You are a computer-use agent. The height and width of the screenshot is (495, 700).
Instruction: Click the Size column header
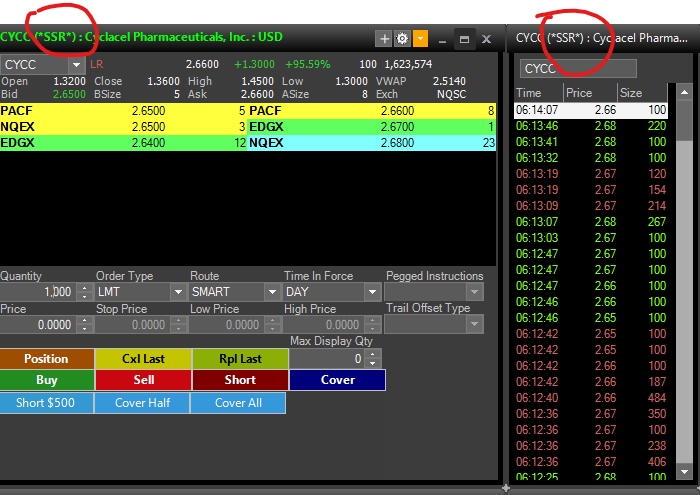coord(642,93)
